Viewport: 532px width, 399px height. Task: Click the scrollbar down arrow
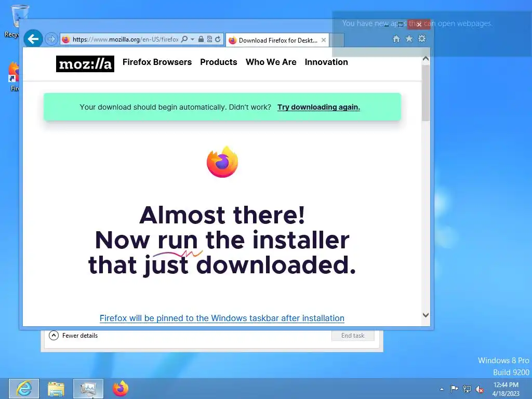(426, 315)
